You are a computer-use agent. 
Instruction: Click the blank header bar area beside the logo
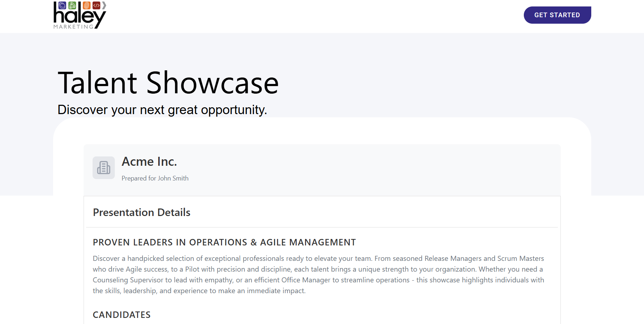coord(305,16)
